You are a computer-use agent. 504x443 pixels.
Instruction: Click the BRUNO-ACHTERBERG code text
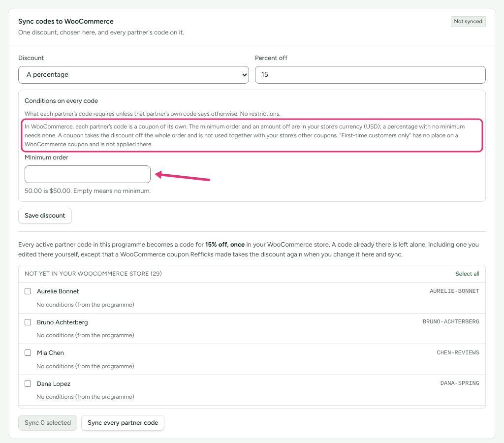pos(451,322)
